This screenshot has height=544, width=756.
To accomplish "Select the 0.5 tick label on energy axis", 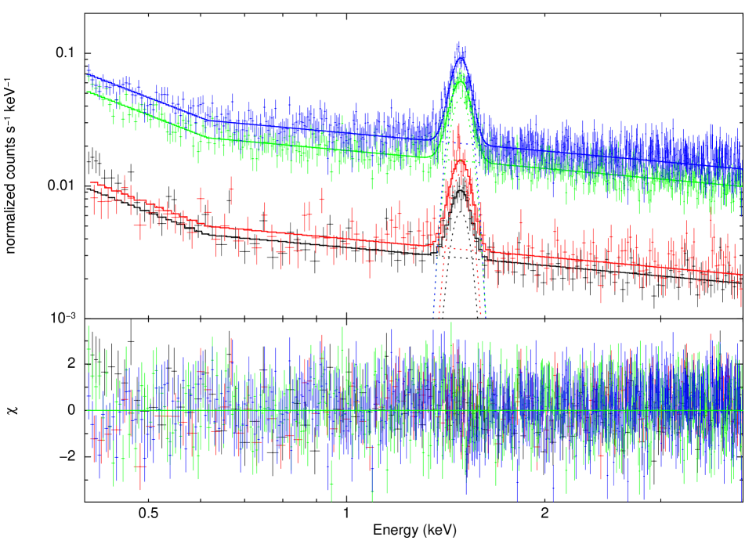I will (x=148, y=513).
